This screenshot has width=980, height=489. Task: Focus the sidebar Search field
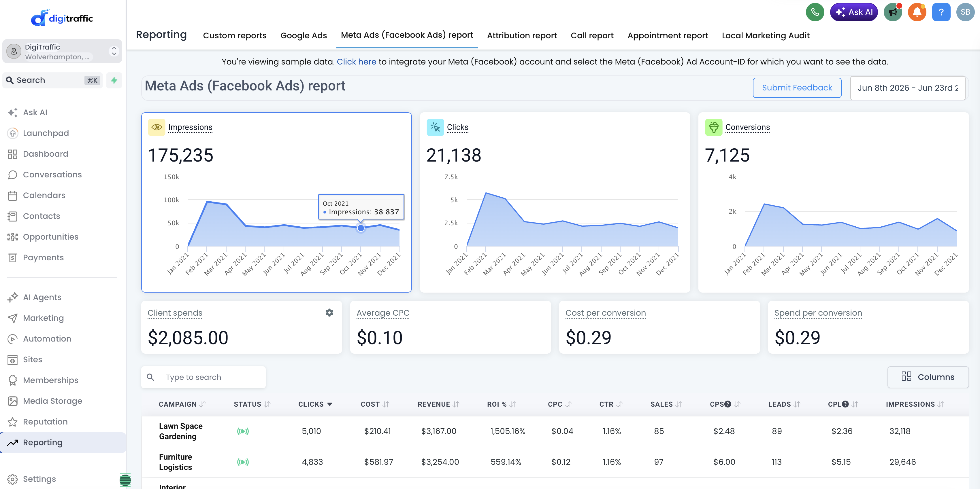coord(52,80)
